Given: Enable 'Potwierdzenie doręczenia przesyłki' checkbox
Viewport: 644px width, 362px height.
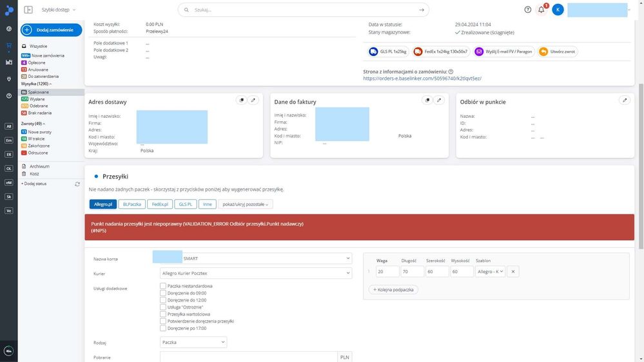Looking at the screenshot, I should pos(163,321).
